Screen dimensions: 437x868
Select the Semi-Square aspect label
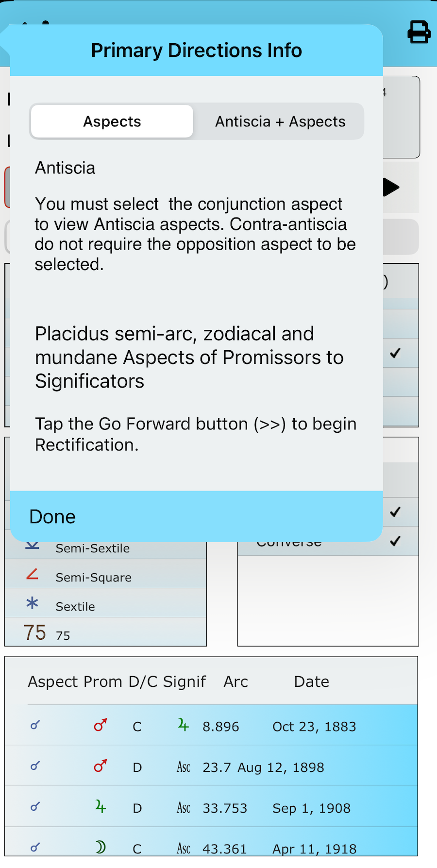point(93,578)
